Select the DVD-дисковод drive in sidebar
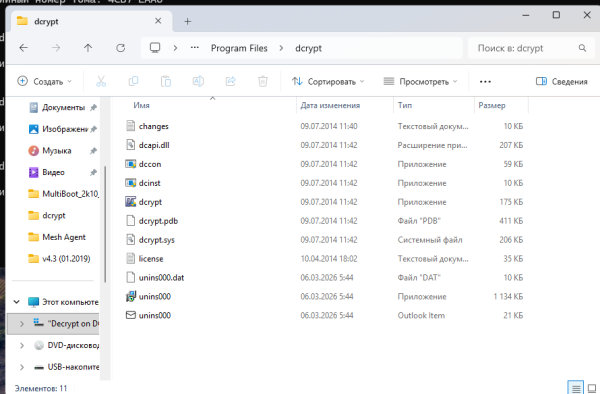 coord(66,345)
